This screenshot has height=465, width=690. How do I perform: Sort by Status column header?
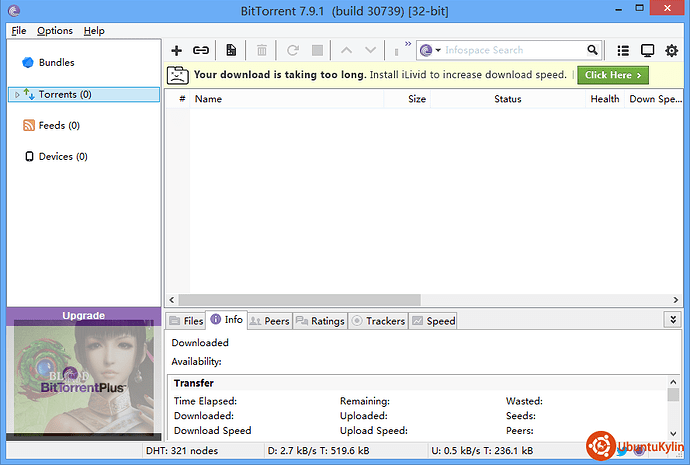point(508,99)
